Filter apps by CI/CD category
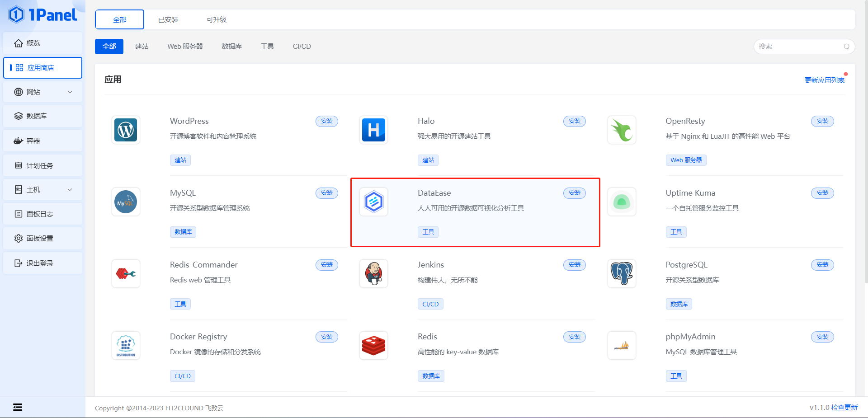This screenshot has height=418, width=868. [302, 47]
